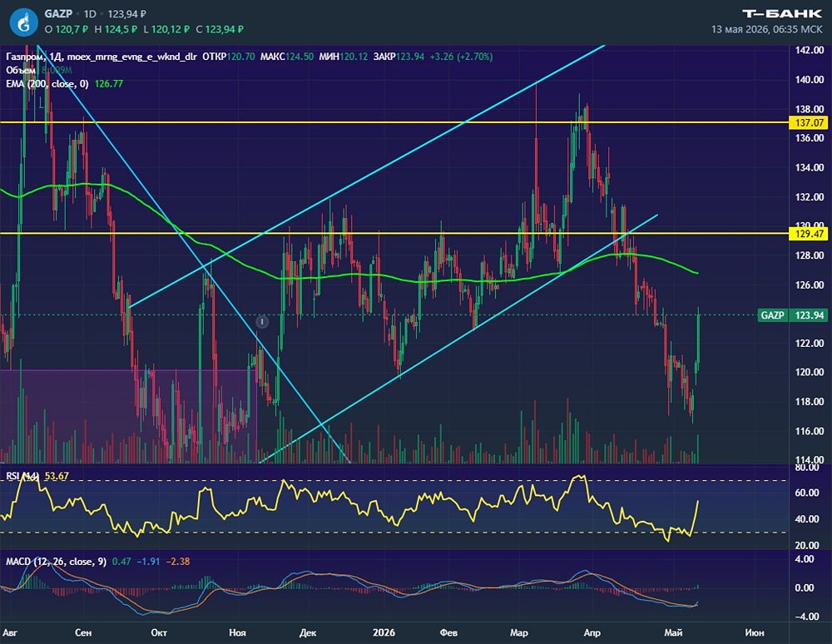Click the 2026 label on time axis
Viewport: 832px width, 644px height.
click(x=384, y=632)
